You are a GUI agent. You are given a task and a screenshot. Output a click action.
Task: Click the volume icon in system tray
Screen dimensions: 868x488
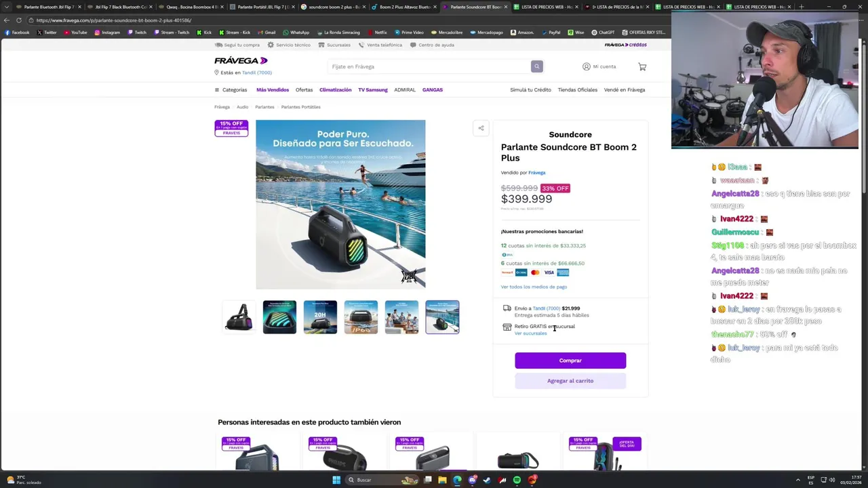[x=833, y=480]
